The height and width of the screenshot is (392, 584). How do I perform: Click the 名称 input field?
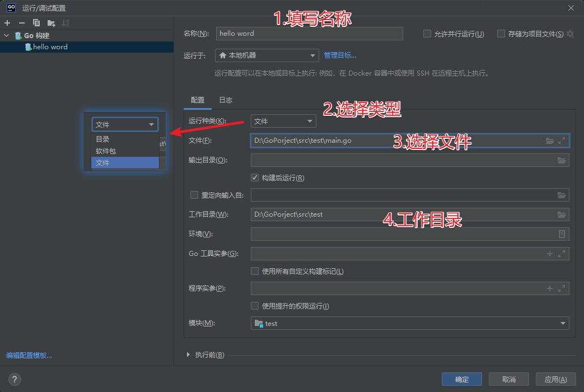click(x=309, y=34)
